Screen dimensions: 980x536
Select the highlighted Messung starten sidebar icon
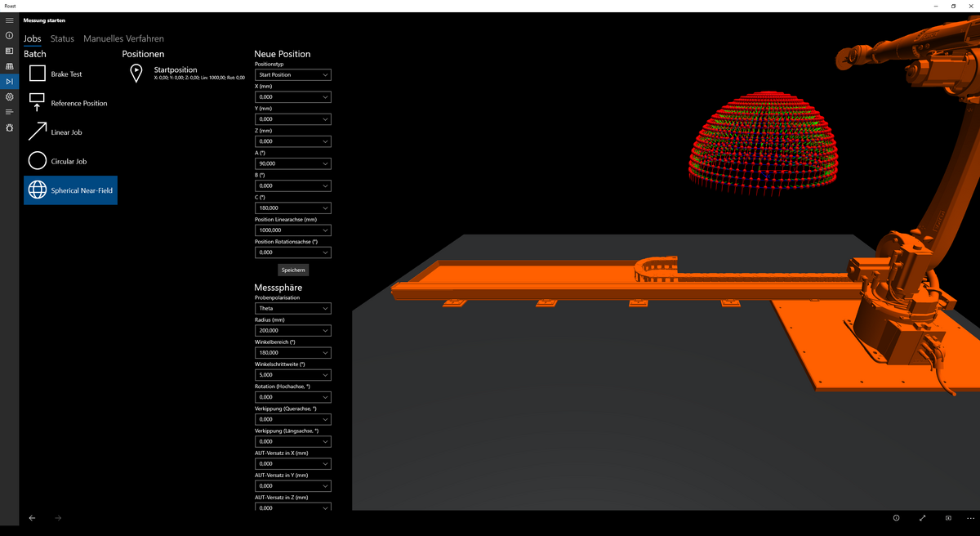click(9, 82)
